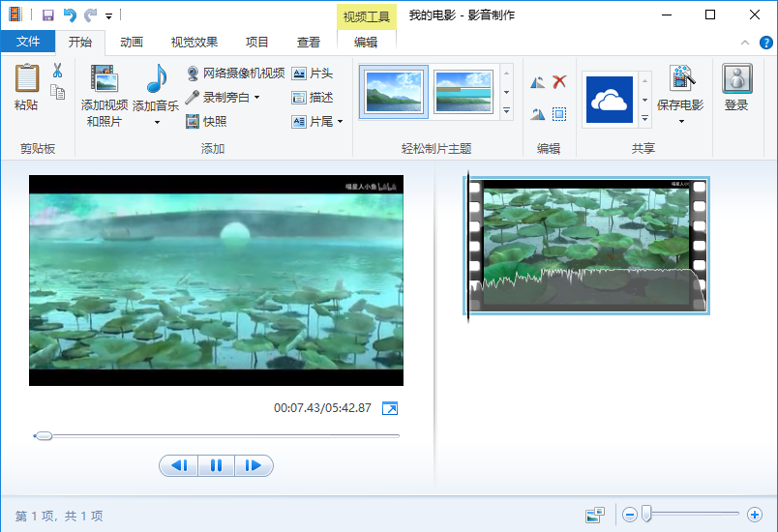
Task: Zoom out the time scale minus button
Action: tap(630, 516)
